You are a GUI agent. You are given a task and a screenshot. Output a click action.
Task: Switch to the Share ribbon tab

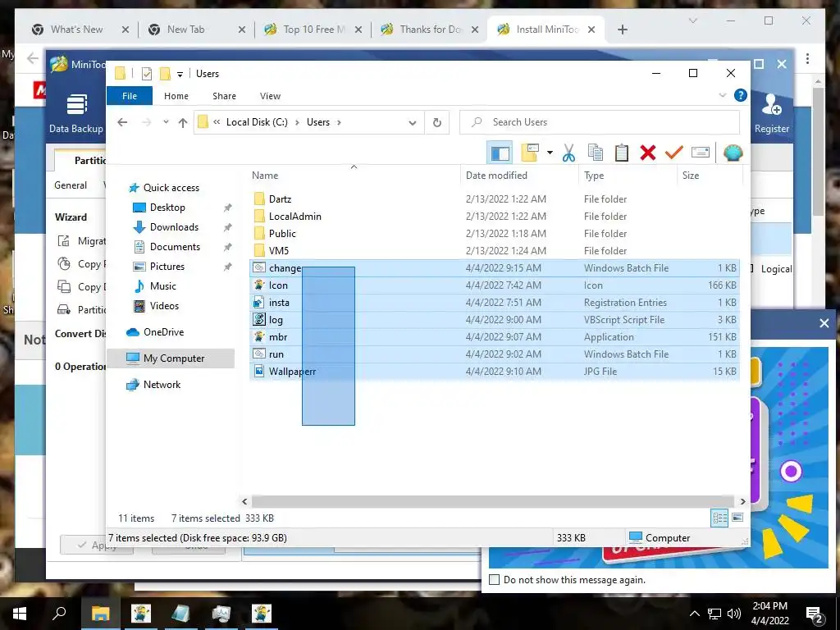224,96
